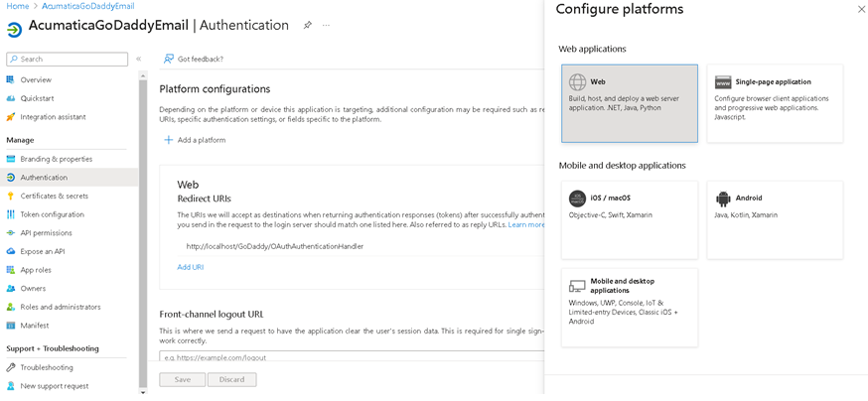
Task: Open Overview in the left menu
Action: coord(36,79)
